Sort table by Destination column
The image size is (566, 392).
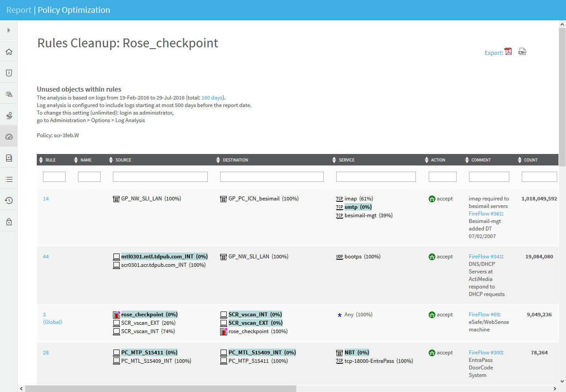[235, 160]
